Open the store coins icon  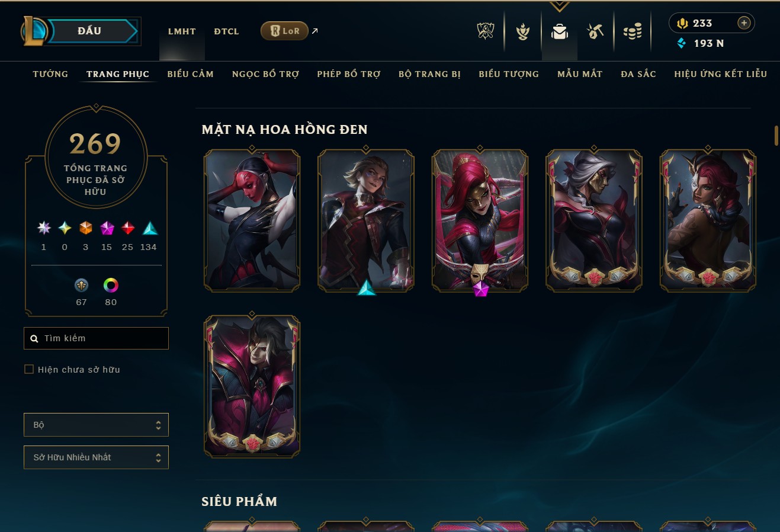click(x=633, y=31)
